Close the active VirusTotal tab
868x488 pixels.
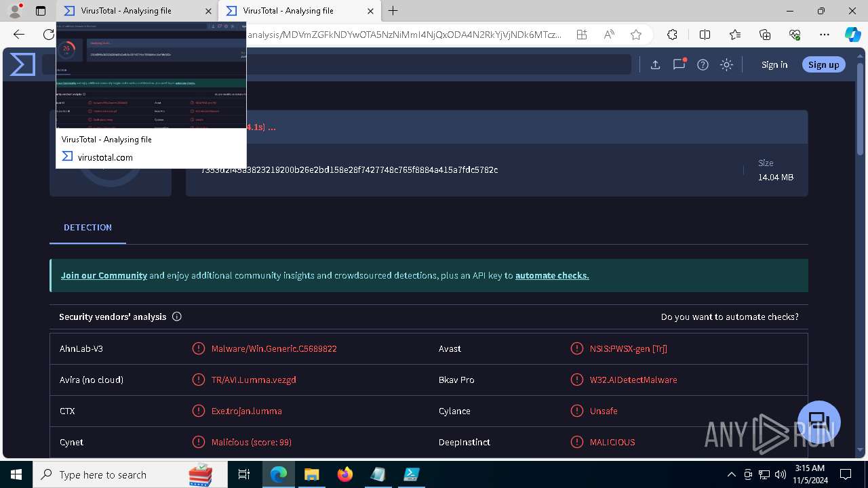[x=370, y=11]
